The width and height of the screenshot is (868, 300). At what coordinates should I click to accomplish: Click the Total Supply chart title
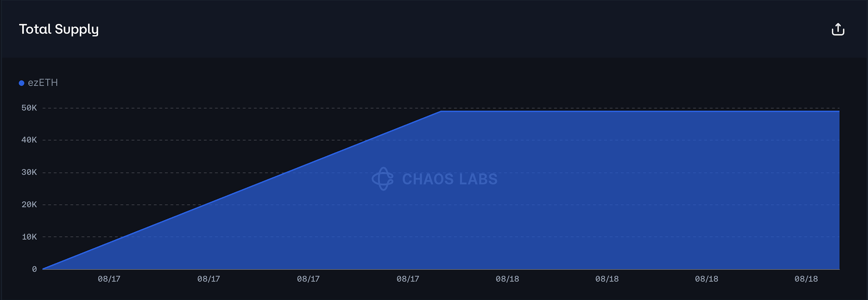(59, 29)
